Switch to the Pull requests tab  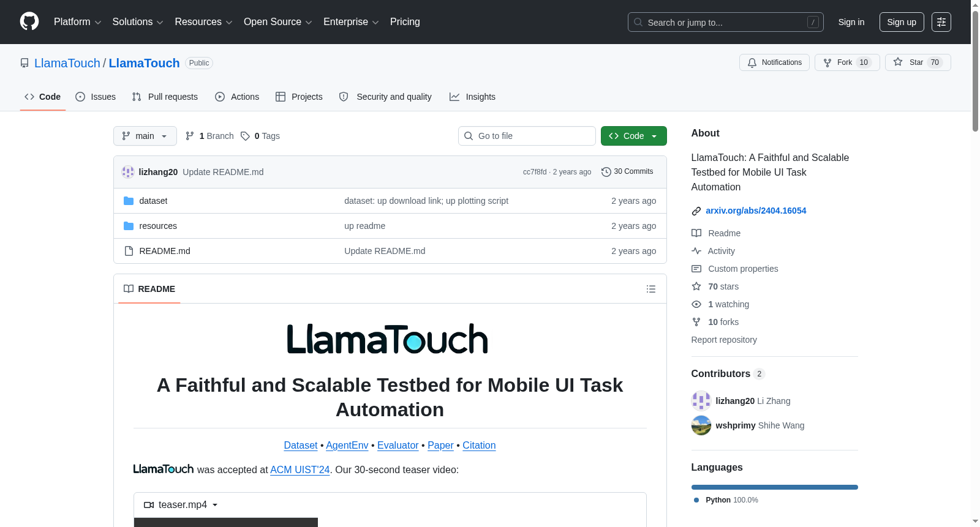click(165, 97)
